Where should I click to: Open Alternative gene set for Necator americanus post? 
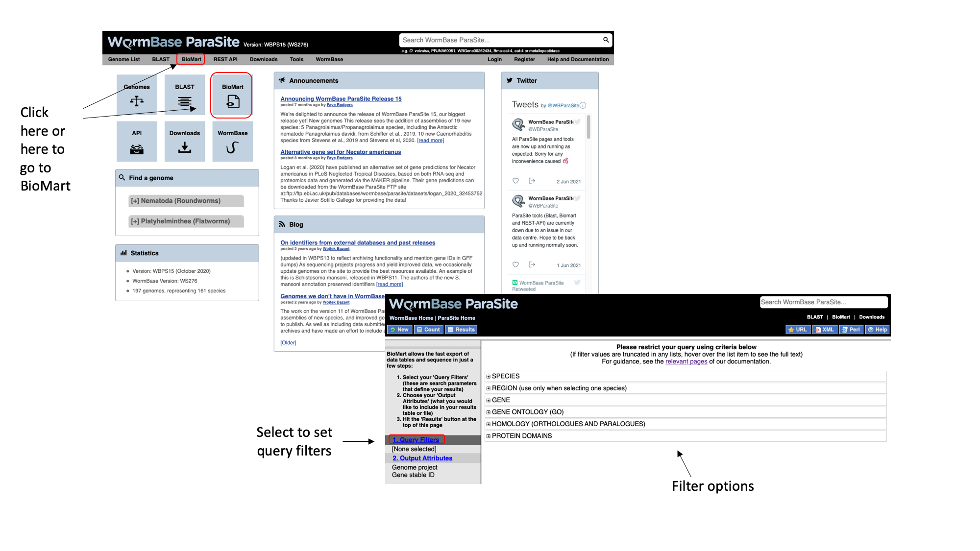tap(341, 152)
